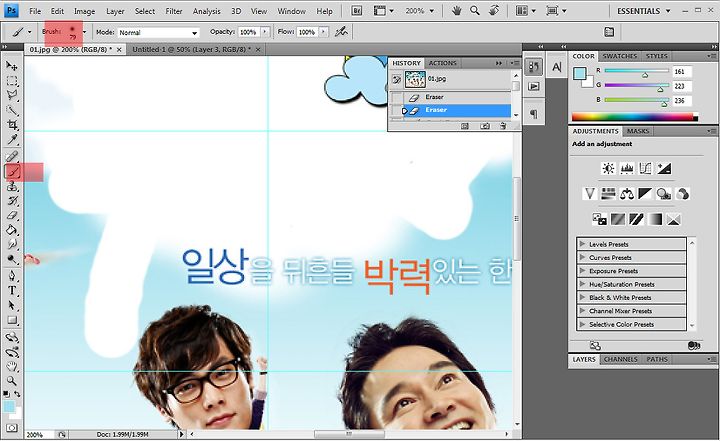Add a Curves adjustment
Screen dimensions: 720x441
click(x=645, y=169)
